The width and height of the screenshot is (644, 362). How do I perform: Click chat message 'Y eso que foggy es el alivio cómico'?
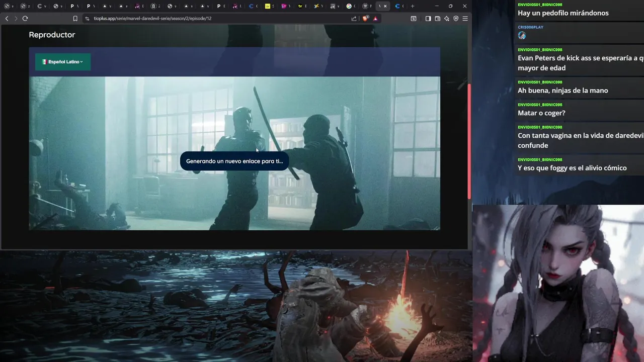point(572,168)
